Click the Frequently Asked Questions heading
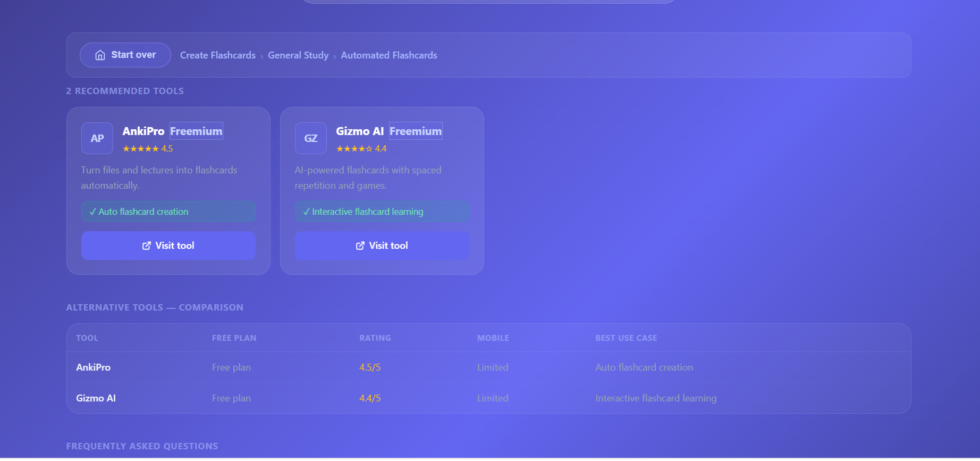Screen dimensions: 980x461 point(142,446)
